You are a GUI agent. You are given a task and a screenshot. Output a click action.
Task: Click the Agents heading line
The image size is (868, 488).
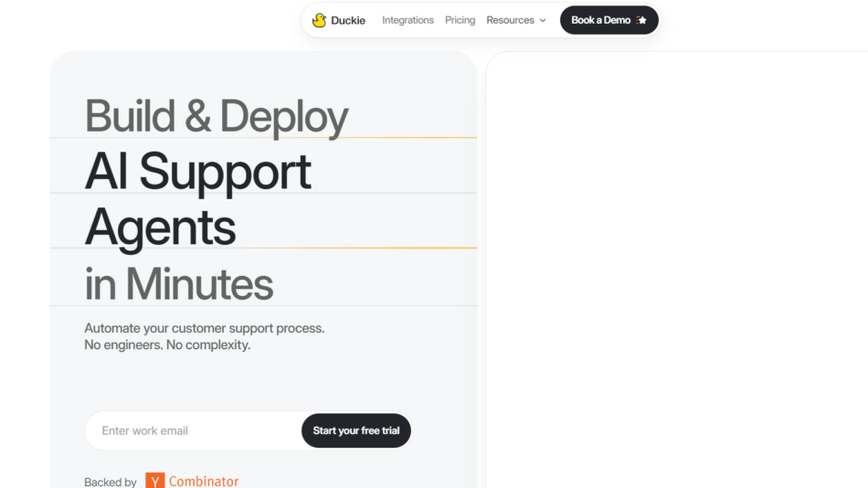tap(161, 227)
